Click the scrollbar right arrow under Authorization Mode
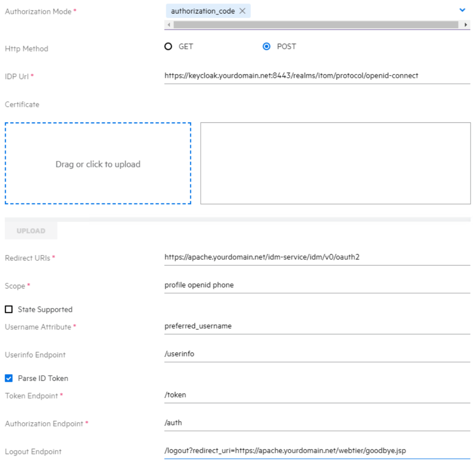The width and height of the screenshot is (476, 460). pyautogui.click(x=466, y=25)
